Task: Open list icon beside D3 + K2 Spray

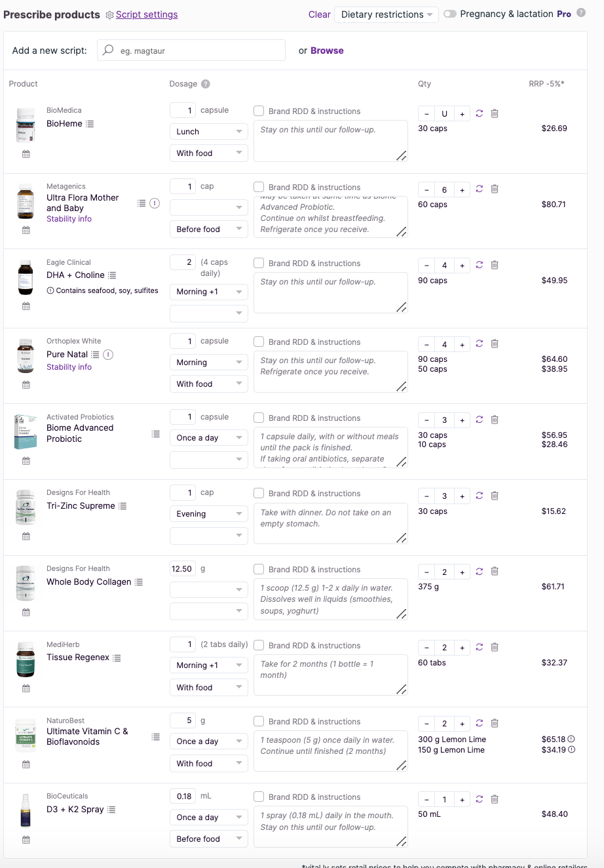Action: (111, 810)
